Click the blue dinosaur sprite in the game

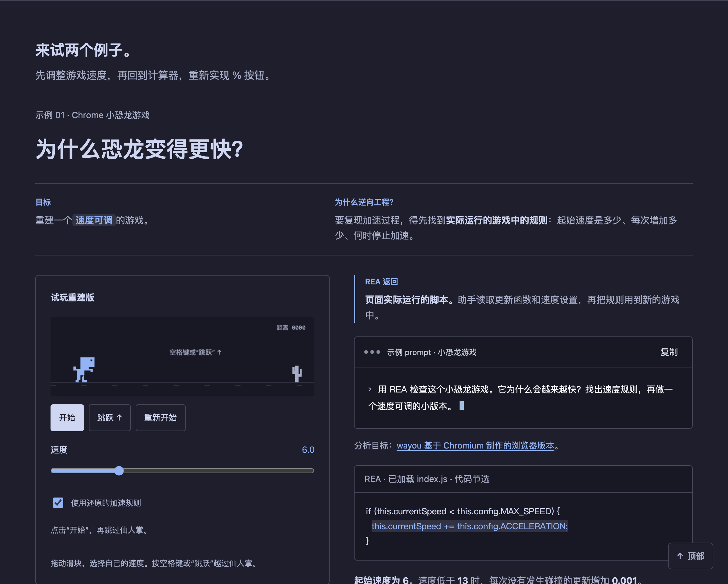(84, 370)
